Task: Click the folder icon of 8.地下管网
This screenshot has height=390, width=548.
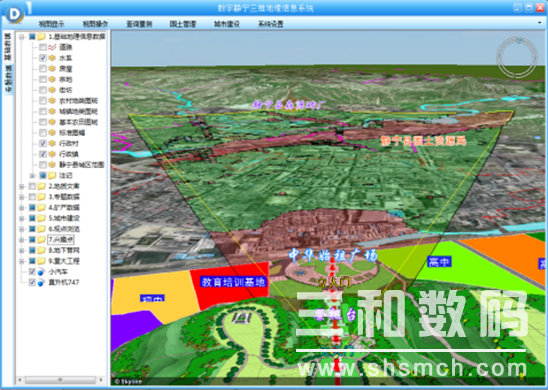Action: [42, 250]
